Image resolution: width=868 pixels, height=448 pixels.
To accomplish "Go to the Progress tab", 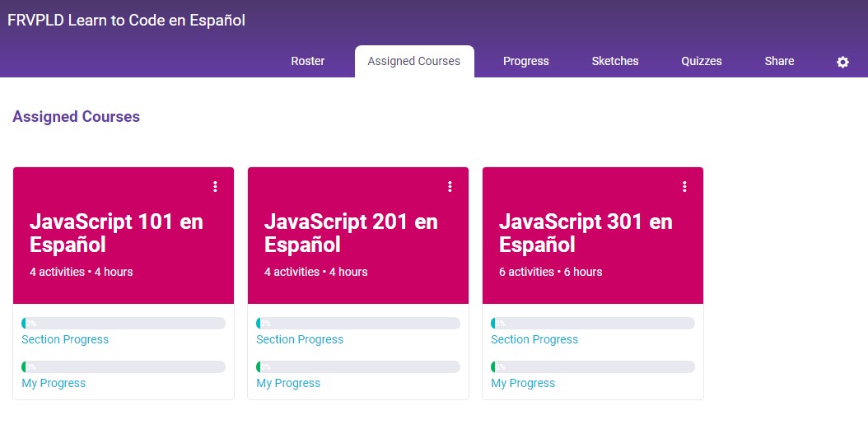I will [x=525, y=61].
